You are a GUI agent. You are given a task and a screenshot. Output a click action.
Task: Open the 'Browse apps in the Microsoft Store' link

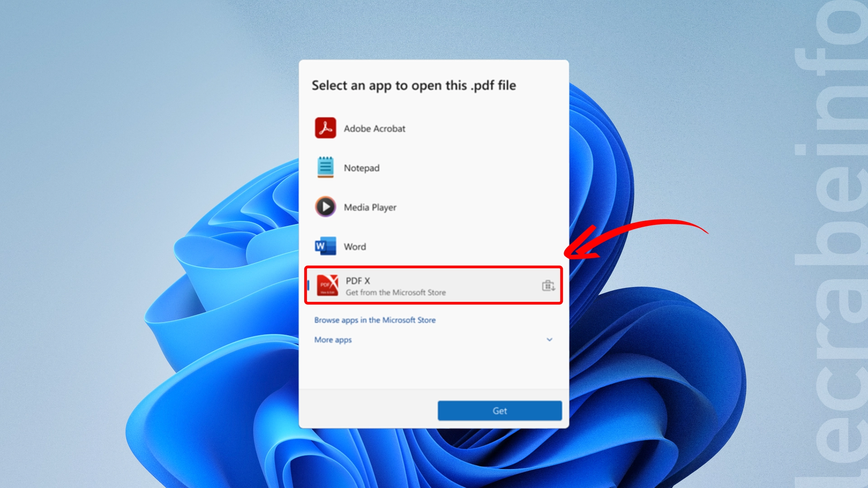(x=375, y=320)
